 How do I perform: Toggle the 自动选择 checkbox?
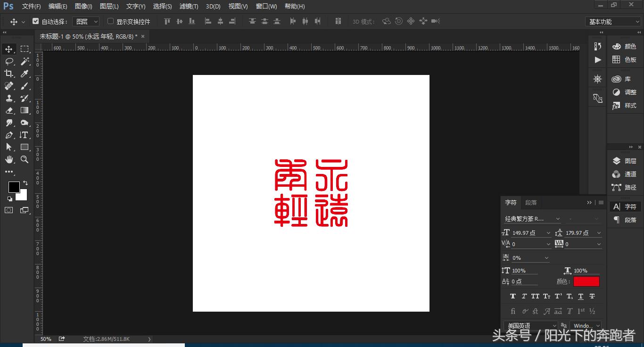(x=36, y=21)
